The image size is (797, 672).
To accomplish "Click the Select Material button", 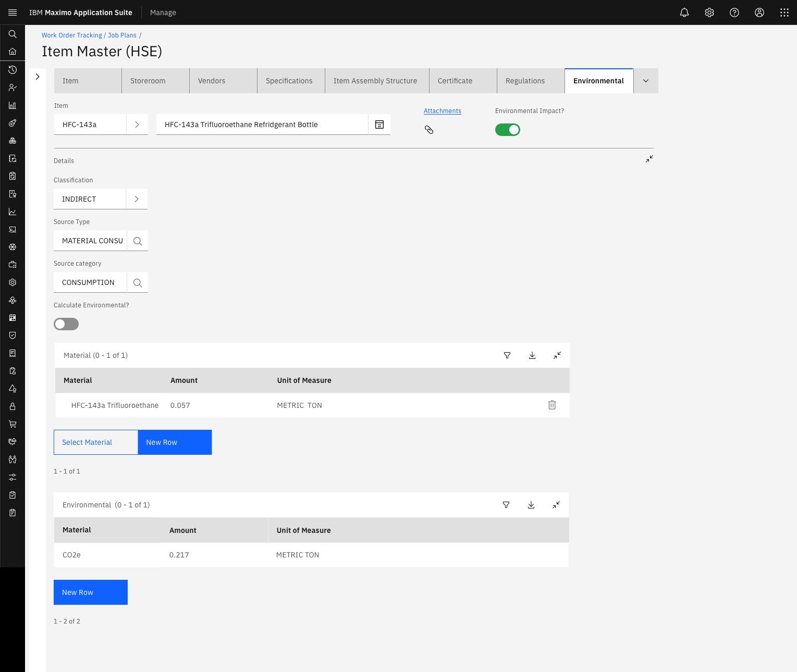I will click(x=96, y=442).
